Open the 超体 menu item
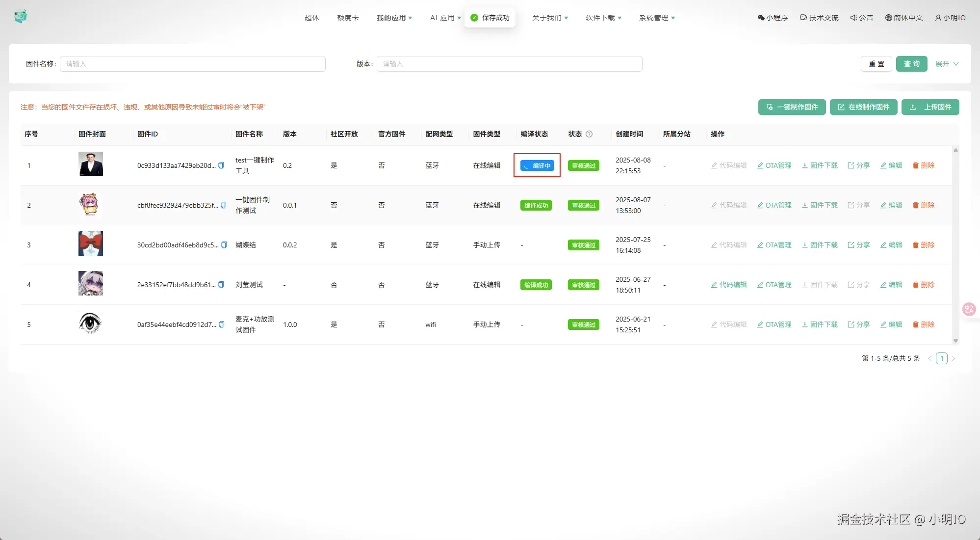980x540 pixels. [x=312, y=18]
